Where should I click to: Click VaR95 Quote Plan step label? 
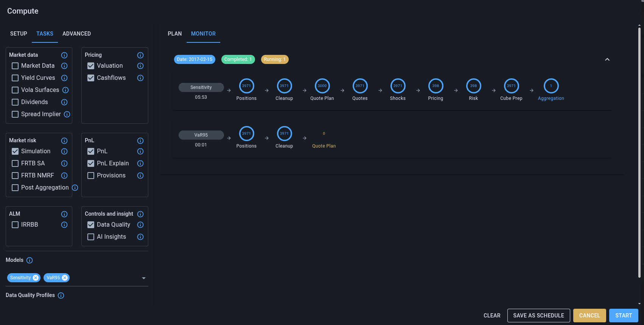pos(324,146)
